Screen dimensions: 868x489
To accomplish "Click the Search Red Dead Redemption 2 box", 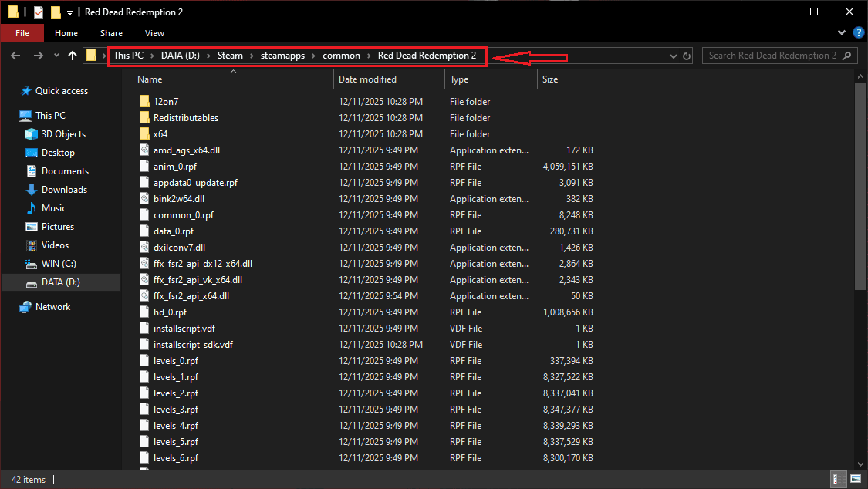I will pos(772,56).
